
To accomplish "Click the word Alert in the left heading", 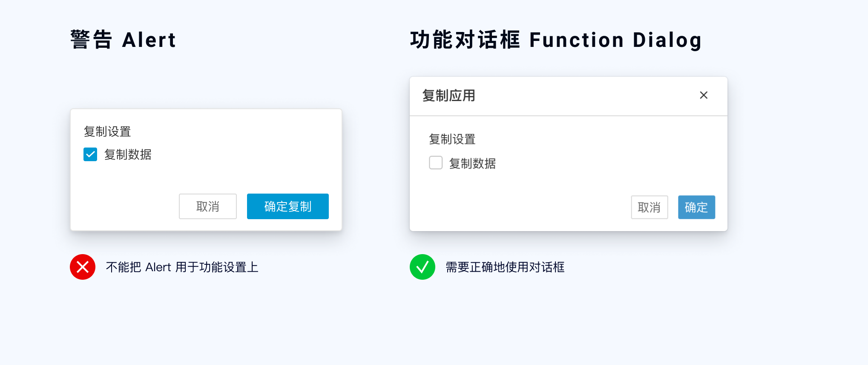I will tap(149, 40).
